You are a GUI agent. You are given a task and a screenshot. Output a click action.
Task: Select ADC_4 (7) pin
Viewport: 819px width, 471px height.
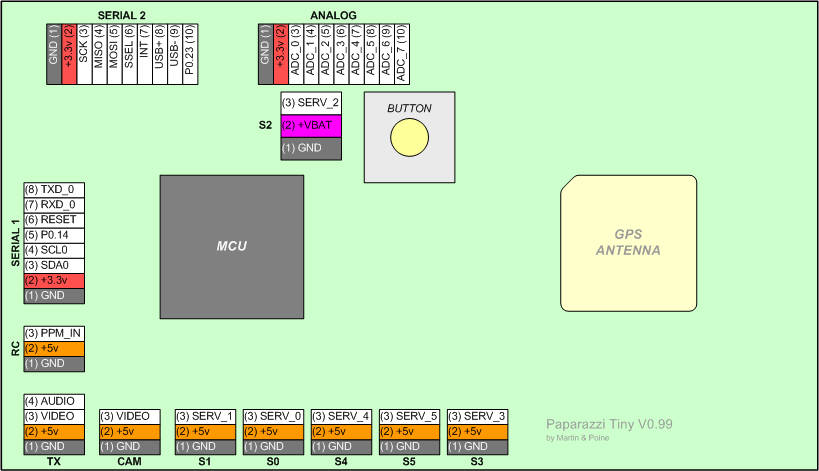click(x=356, y=54)
